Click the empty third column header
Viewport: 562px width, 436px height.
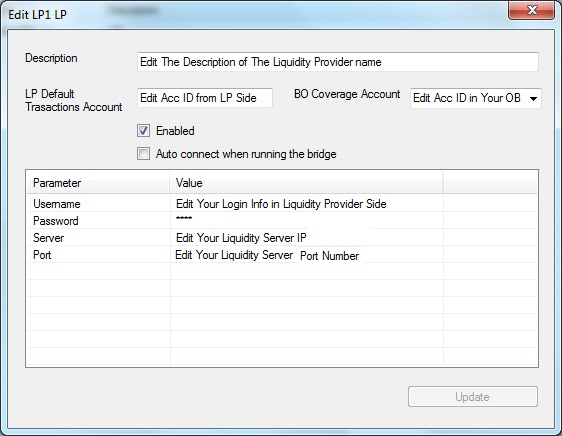pos(490,183)
